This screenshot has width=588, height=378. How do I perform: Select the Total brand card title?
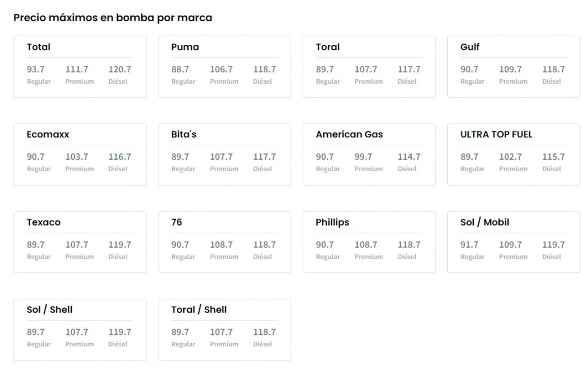(38, 47)
